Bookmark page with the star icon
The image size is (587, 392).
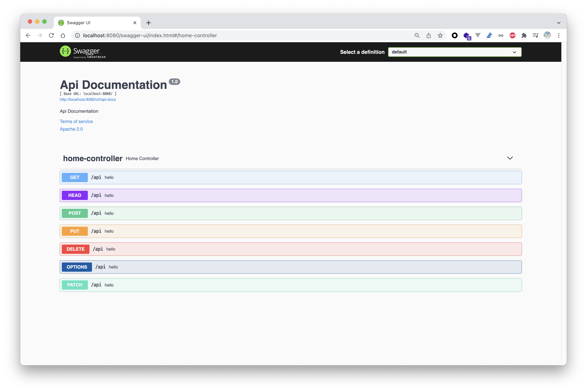tap(440, 36)
